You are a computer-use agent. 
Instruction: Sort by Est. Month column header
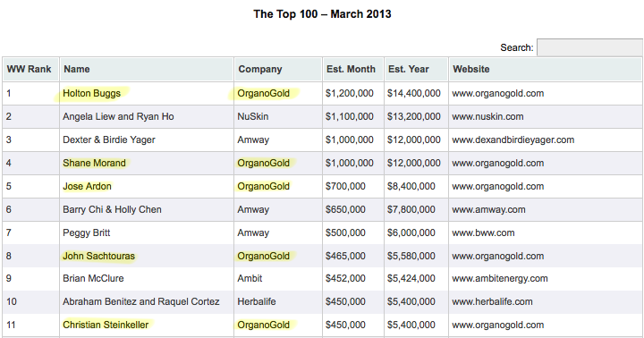coord(352,69)
